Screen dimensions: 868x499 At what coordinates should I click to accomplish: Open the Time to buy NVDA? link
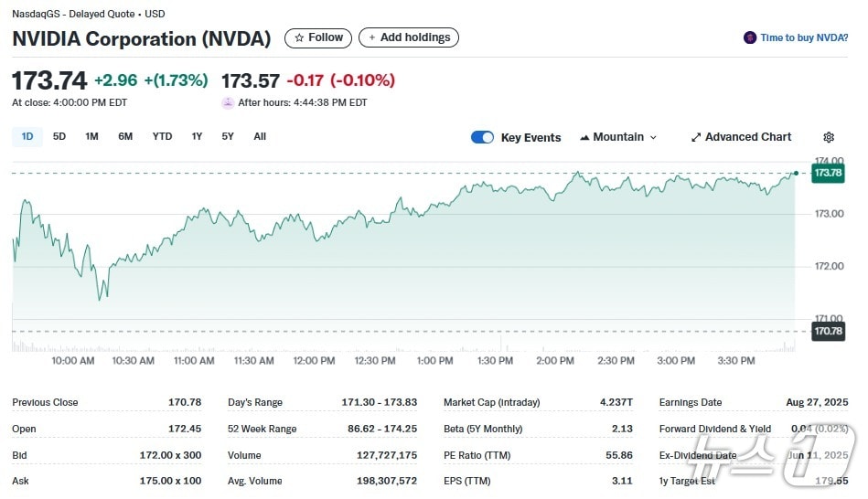coord(804,37)
